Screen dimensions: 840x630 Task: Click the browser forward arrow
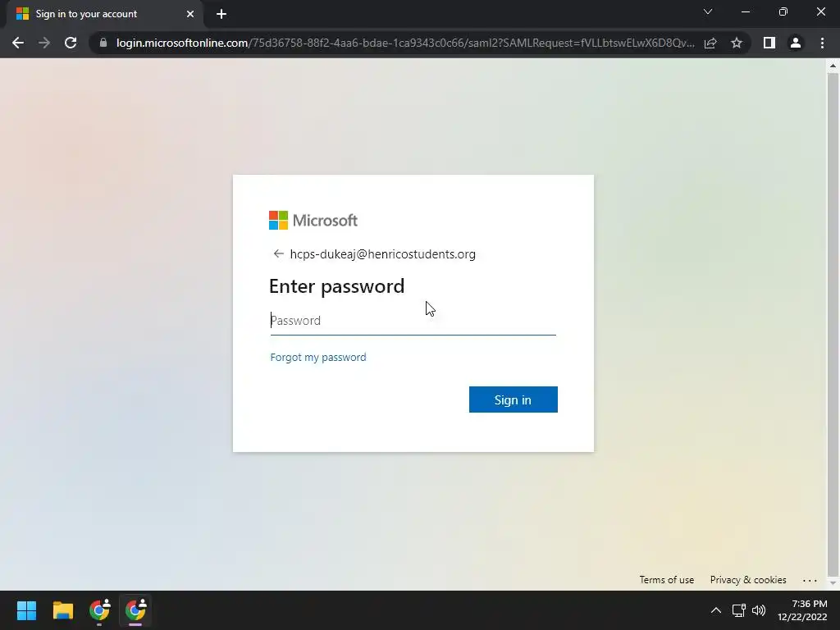44,43
